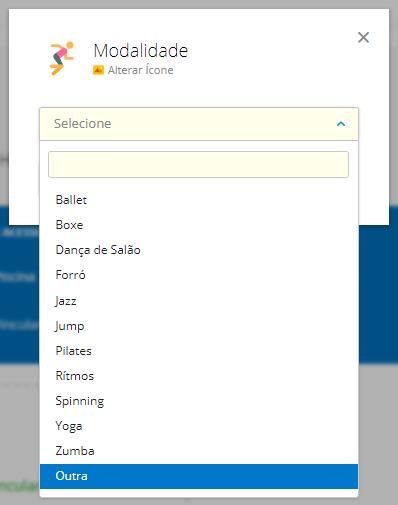Pick Forró from the options
The width and height of the screenshot is (398, 505).
coord(199,275)
